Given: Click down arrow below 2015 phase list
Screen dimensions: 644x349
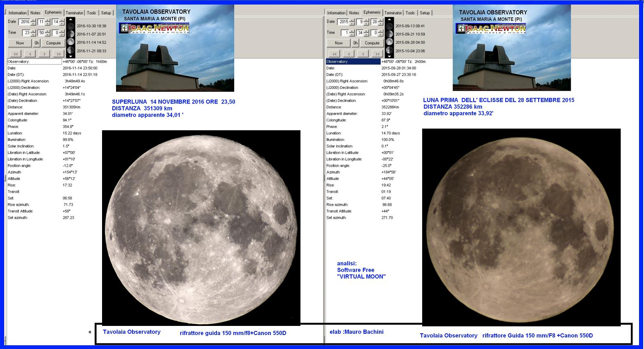Looking at the screenshot, I should 389,56.
